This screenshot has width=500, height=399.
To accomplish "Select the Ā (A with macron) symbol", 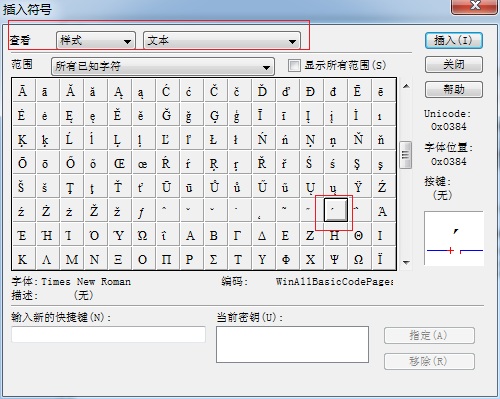I will (23, 91).
